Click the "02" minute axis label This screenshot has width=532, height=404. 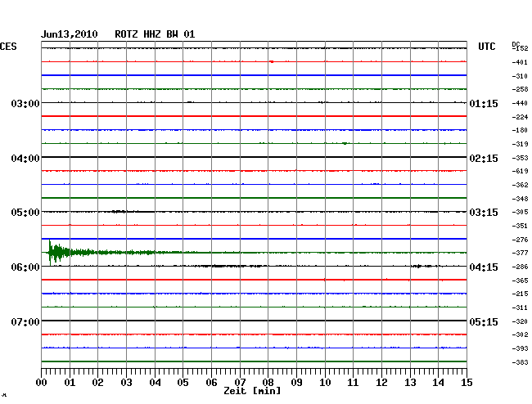click(97, 383)
